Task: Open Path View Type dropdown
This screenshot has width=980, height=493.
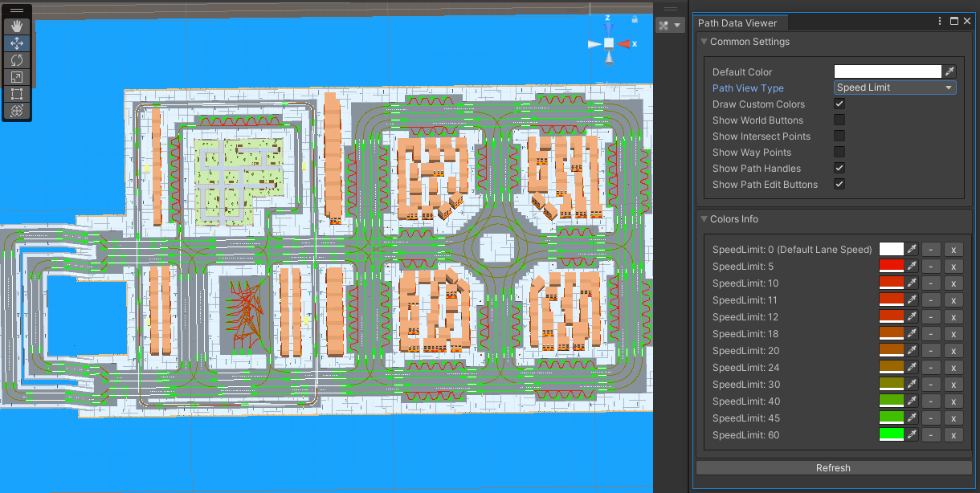Action: (895, 88)
